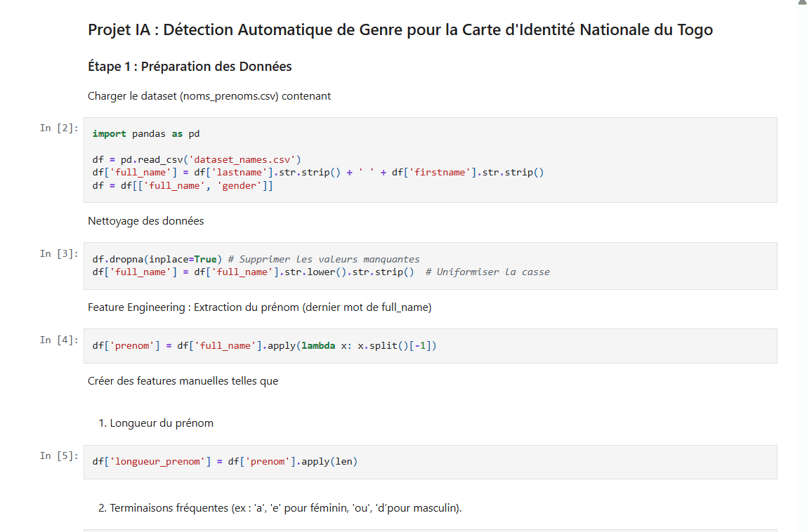
Task: Click the In [2] cell prompt
Action: click(x=59, y=128)
